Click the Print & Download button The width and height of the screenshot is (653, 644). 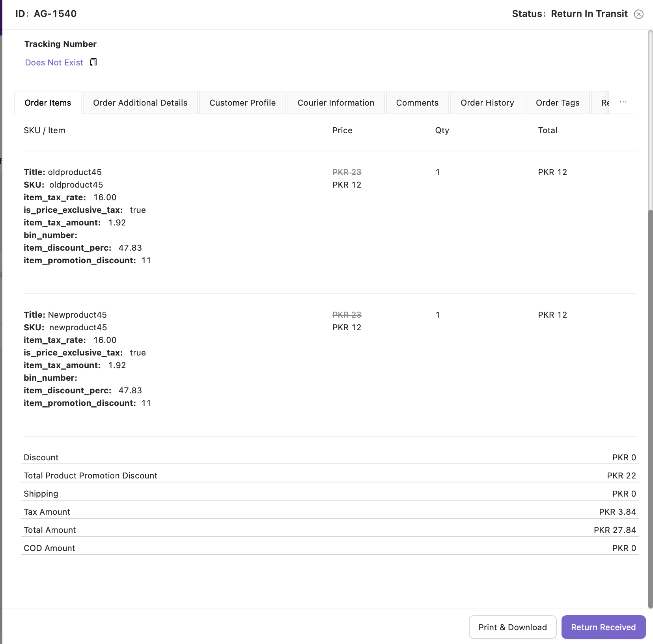(513, 627)
